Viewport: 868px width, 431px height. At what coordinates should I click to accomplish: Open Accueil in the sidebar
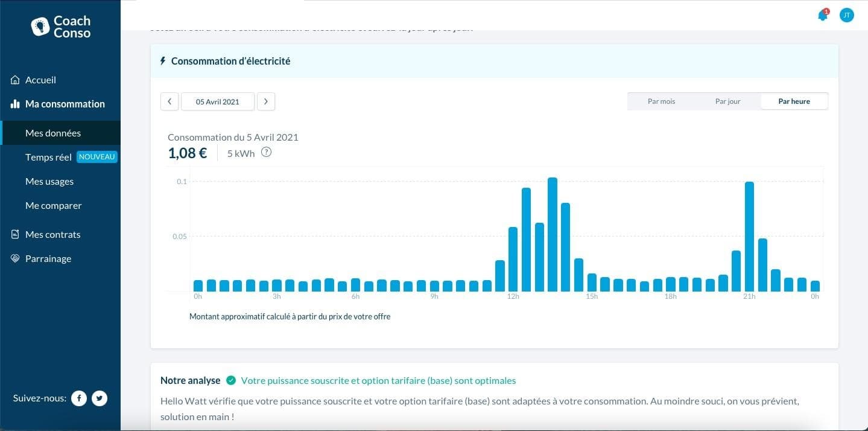[40, 80]
